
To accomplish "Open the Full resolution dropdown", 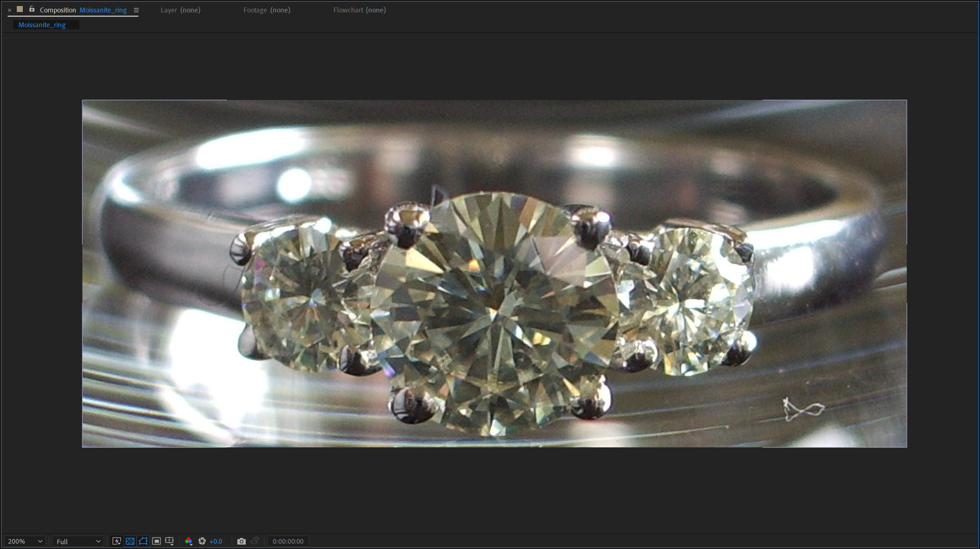I will click(78, 541).
